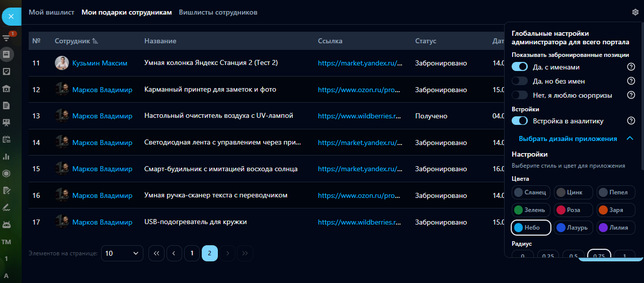Screen dimensions: 644x283
Task: Click the "Название" column header
Action: (160, 41)
